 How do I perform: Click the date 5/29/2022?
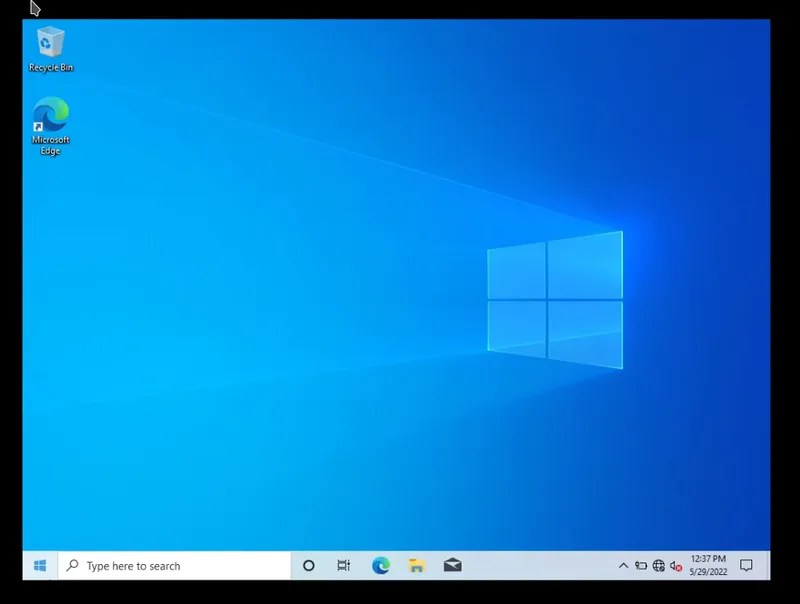[x=707, y=572]
